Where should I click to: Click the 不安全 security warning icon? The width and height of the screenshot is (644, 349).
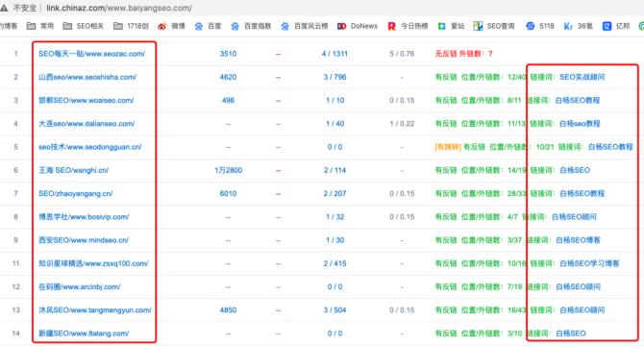pyautogui.click(x=4, y=9)
